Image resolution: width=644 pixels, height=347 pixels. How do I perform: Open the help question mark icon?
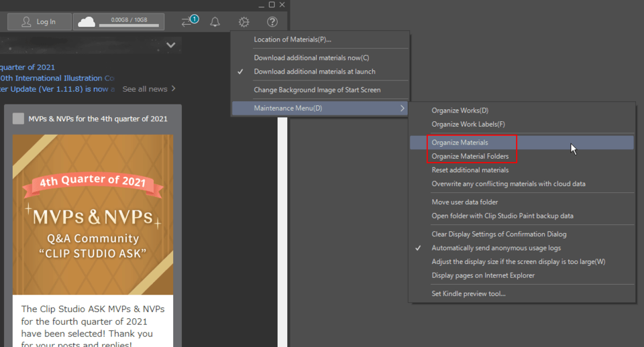pyautogui.click(x=272, y=21)
